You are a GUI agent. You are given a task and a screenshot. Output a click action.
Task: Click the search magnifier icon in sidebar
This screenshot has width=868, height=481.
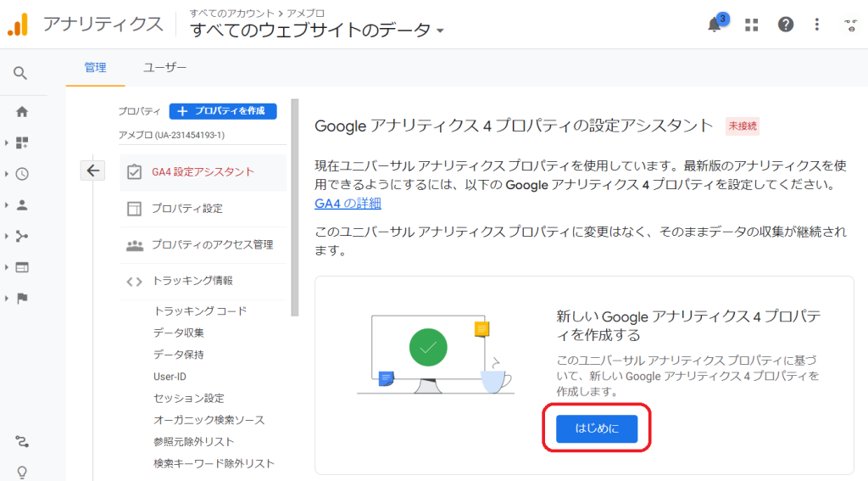click(x=21, y=74)
